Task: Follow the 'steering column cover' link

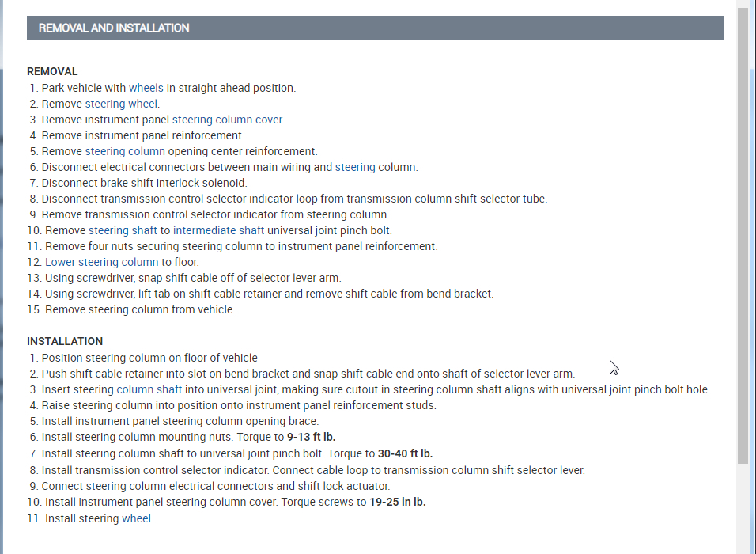Action: [x=228, y=120]
